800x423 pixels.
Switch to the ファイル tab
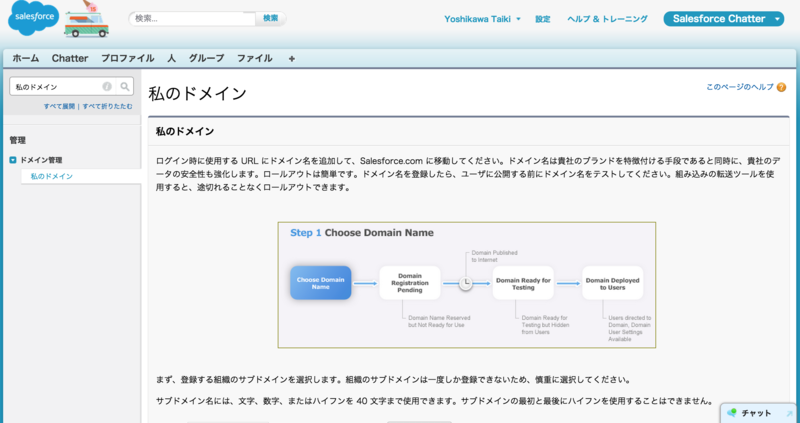coord(255,58)
